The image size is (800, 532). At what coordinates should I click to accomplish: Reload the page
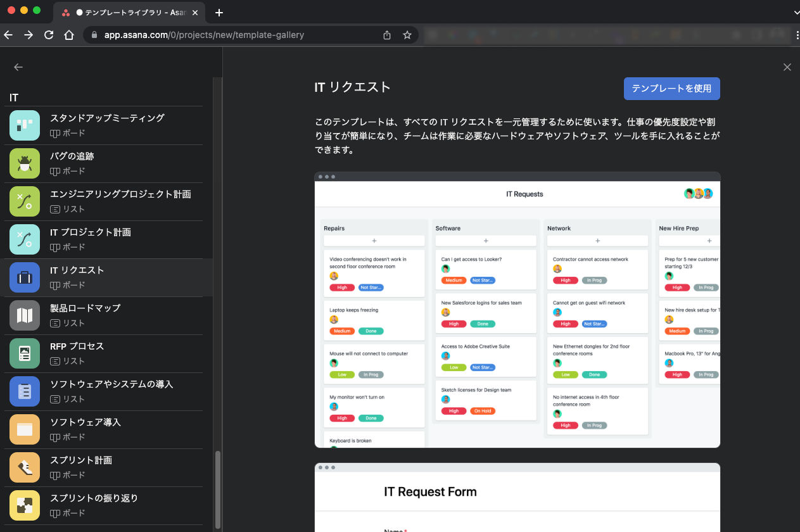point(49,35)
